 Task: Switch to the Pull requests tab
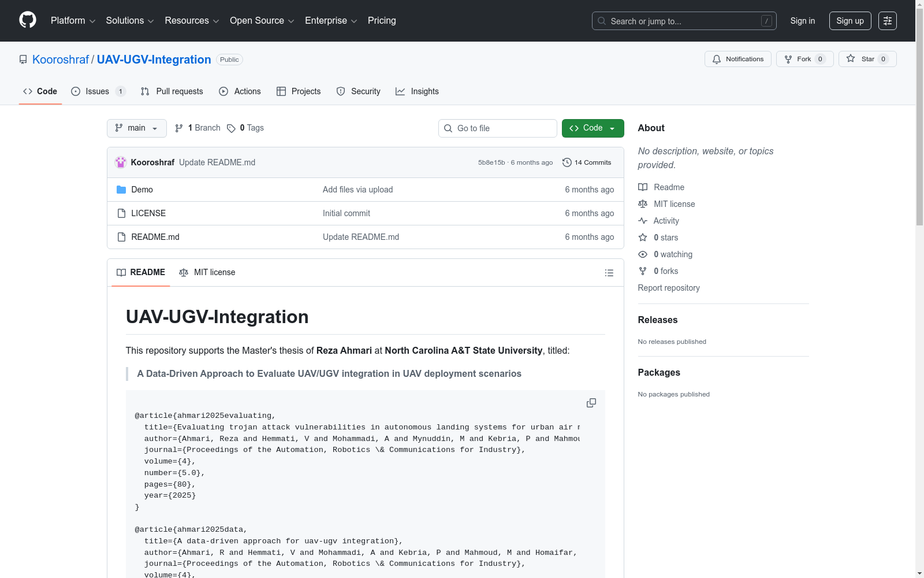point(172,91)
